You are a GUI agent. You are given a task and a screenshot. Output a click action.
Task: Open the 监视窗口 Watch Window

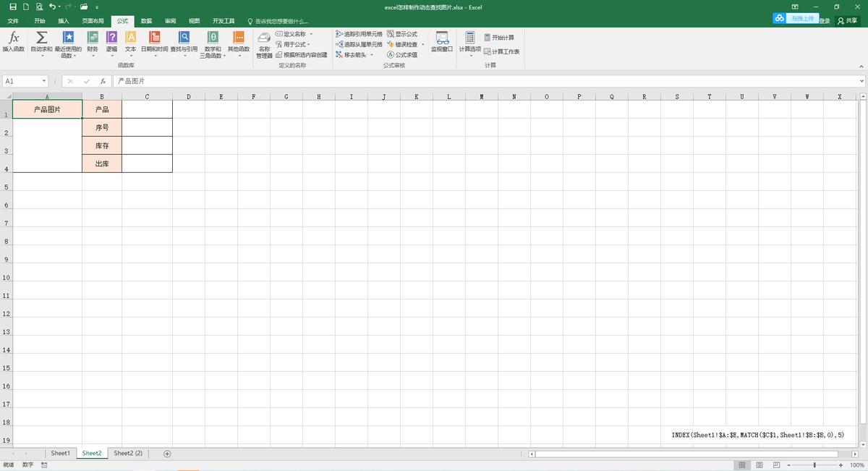click(441, 41)
